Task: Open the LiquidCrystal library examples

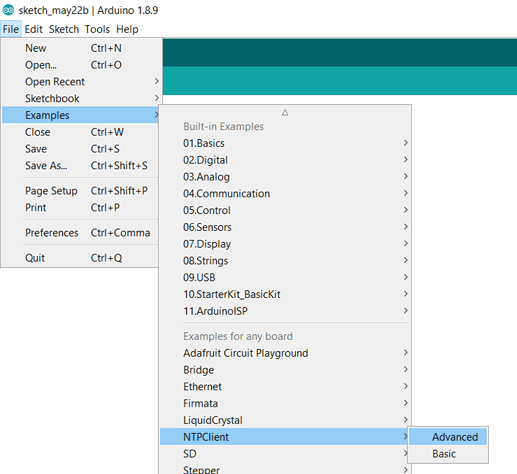Action: tap(285, 420)
